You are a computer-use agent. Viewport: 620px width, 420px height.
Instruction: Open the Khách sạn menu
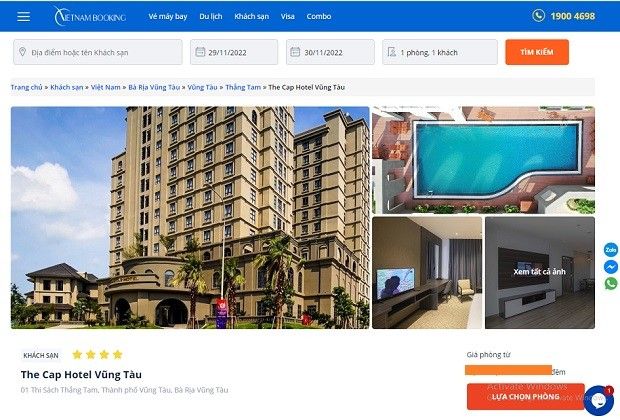251,16
